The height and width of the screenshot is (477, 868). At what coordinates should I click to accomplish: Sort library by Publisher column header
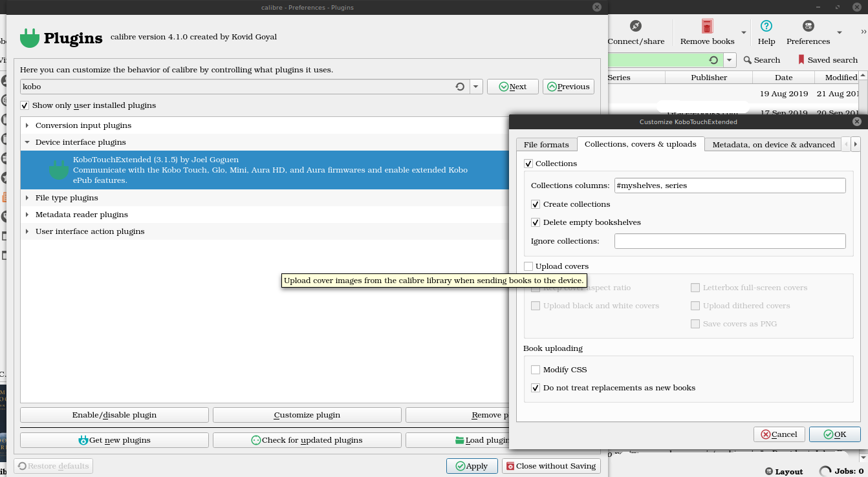pos(709,78)
